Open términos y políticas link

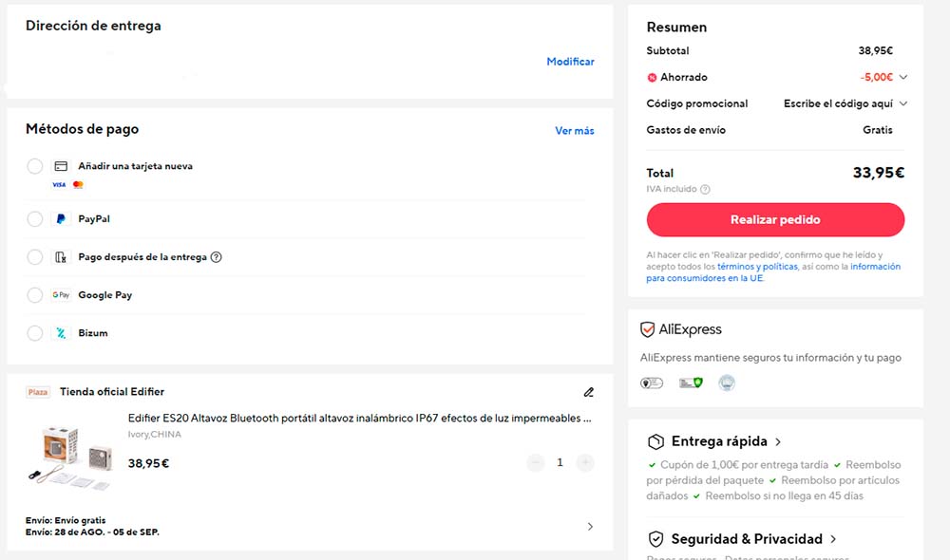pos(757,267)
